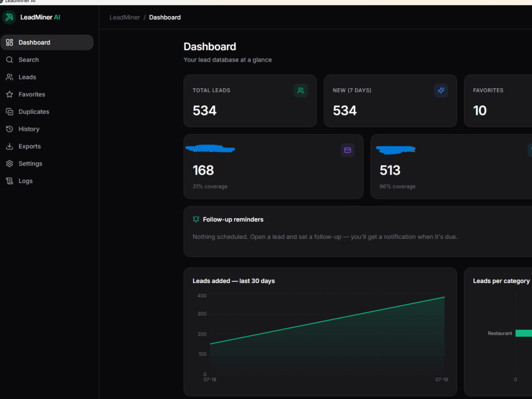This screenshot has height=399, width=532.
Task: Click the people icon on Total Leads card
Action: tap(301, 90)
